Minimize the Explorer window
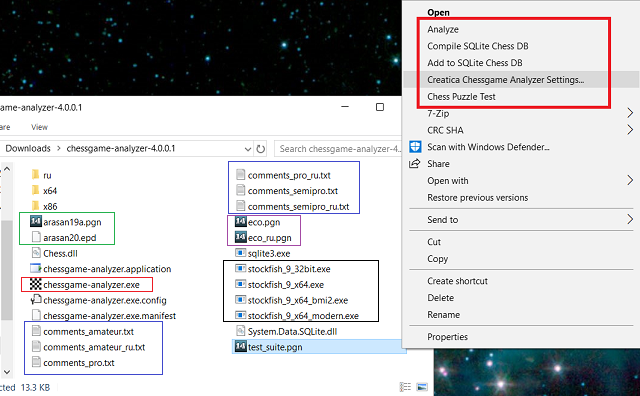This screenshot has width=640, height=396. tap(345, 107)
